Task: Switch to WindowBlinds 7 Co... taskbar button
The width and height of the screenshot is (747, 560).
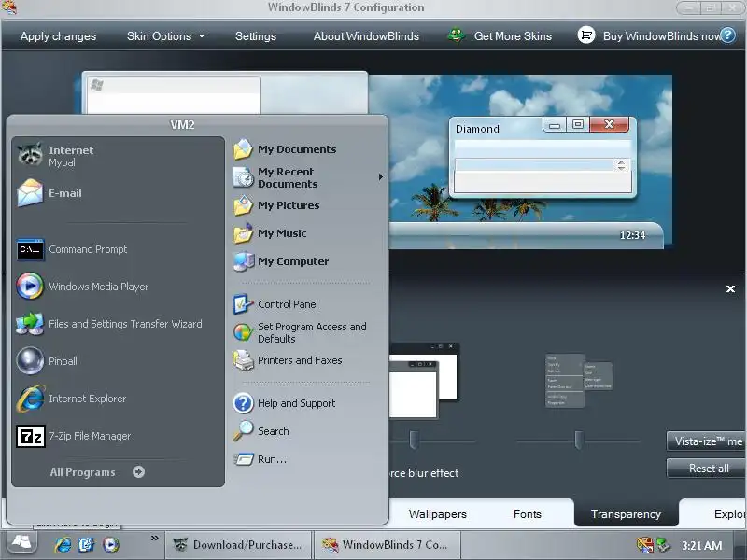Action: pos(387,545)
